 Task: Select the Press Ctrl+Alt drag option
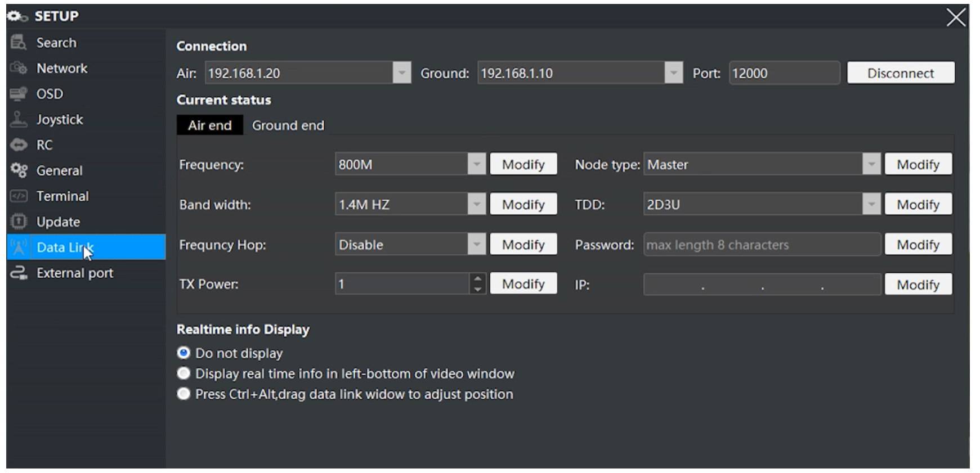[x=184, y=394]
